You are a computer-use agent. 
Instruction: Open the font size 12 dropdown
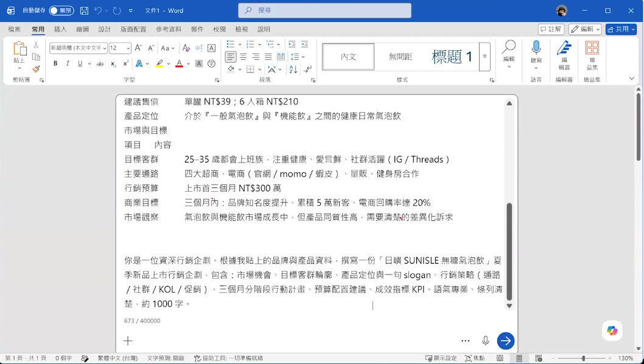tap(128, 48)
